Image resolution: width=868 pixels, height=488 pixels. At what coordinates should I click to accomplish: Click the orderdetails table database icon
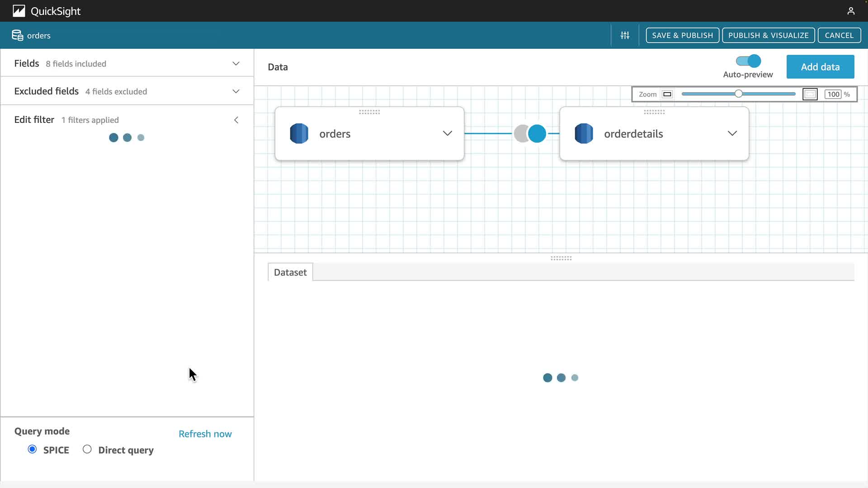point(584,133)
